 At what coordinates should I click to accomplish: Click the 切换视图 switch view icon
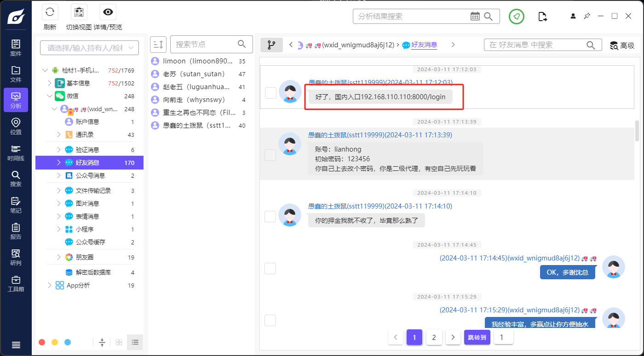[x=79, y=12]
